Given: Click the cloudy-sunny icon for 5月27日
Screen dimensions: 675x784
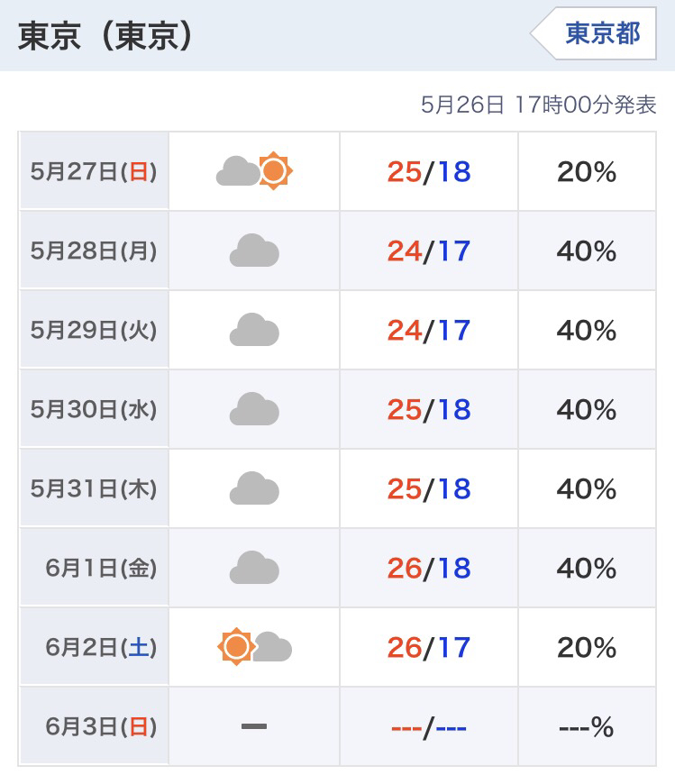Looking at the screenshot, I should [255, 170].
